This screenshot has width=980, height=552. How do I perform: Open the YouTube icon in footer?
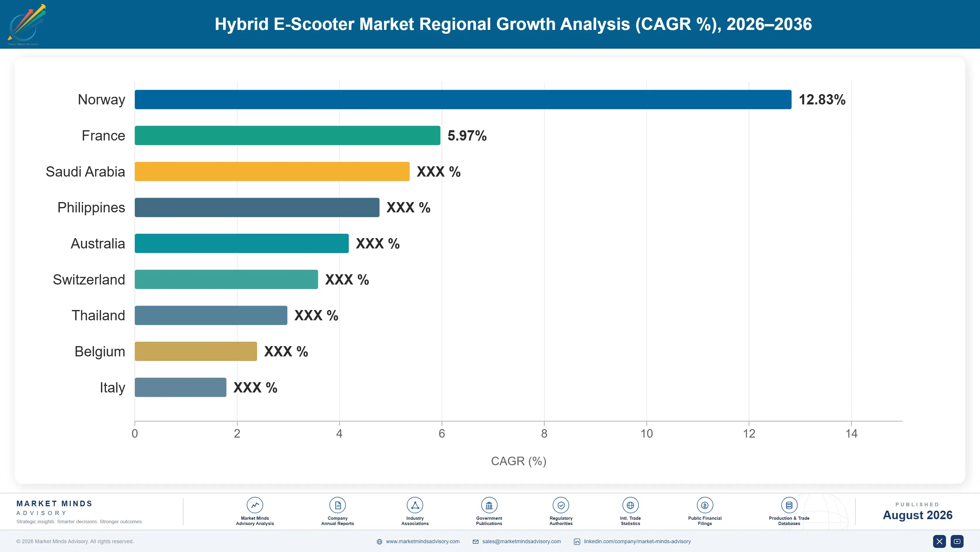tap(957, 541)
